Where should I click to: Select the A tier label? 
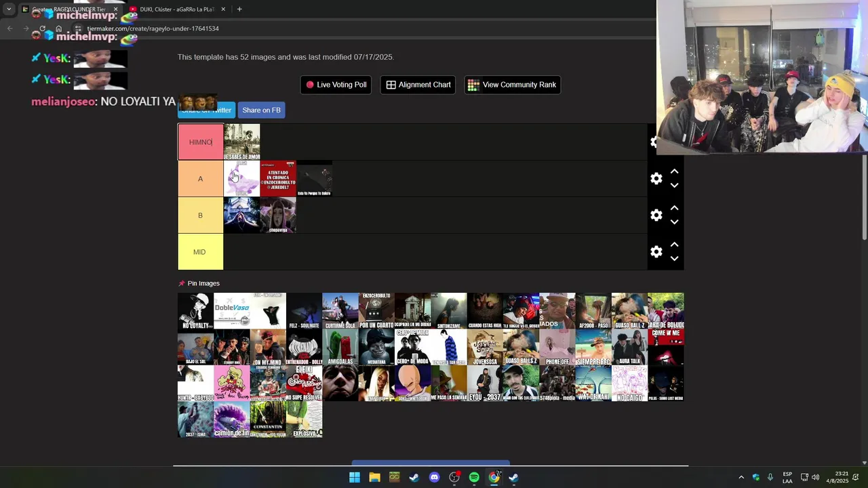(201, 179)
